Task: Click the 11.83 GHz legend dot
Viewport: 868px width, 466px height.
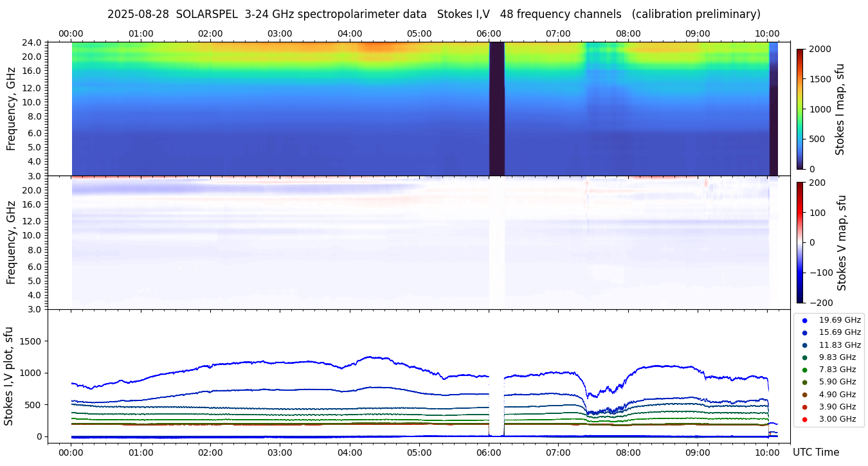Action: click(x=804, y=345)
